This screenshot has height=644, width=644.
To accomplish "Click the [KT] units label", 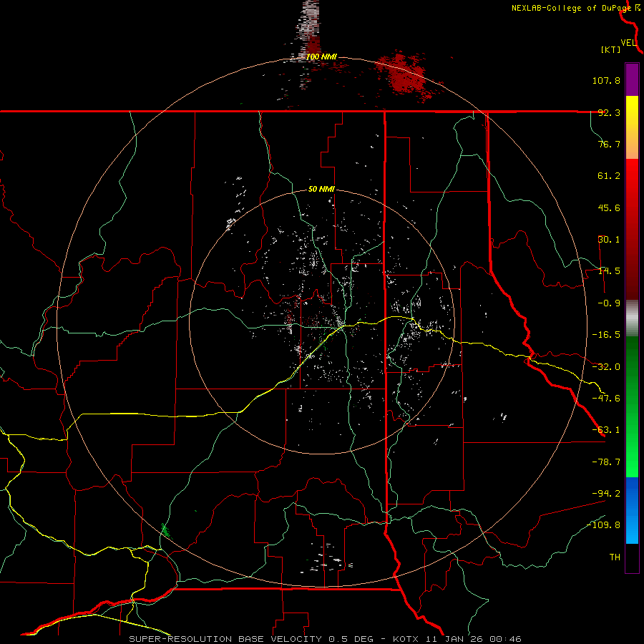I will pyautogui.click(x=611, y=49).
